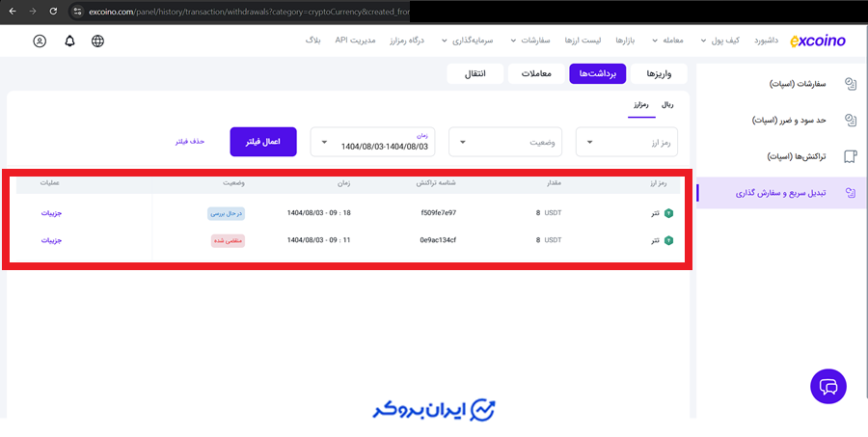Viewport: 868px width, 437px height.
Task: Open the بازارها menu item
Action: coord(626,41)
